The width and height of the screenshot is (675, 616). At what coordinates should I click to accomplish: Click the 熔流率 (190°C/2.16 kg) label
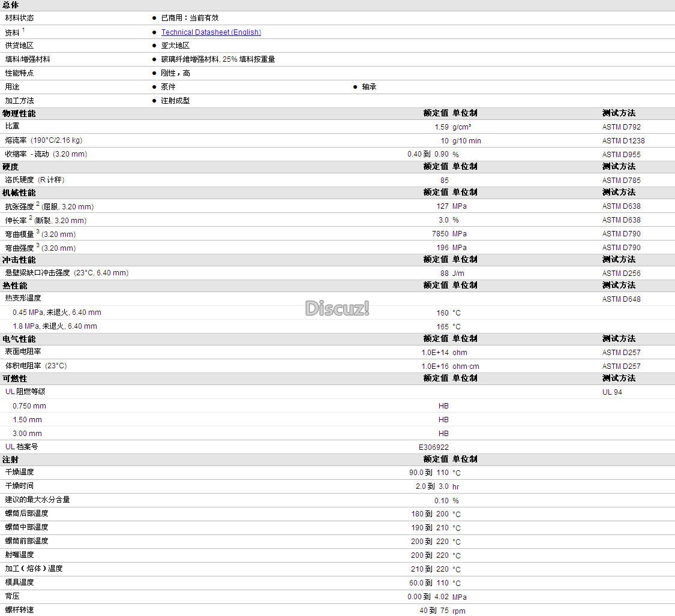43,140
